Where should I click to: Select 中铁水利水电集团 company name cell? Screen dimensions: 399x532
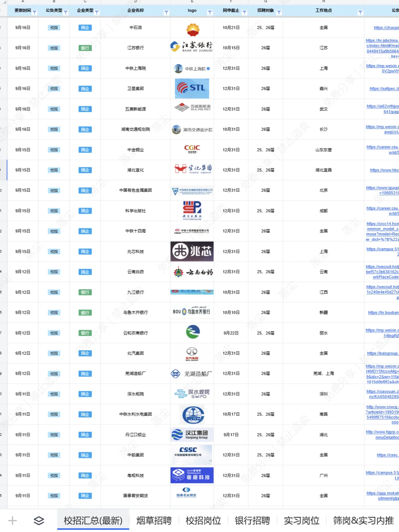(x=136, y=414)
